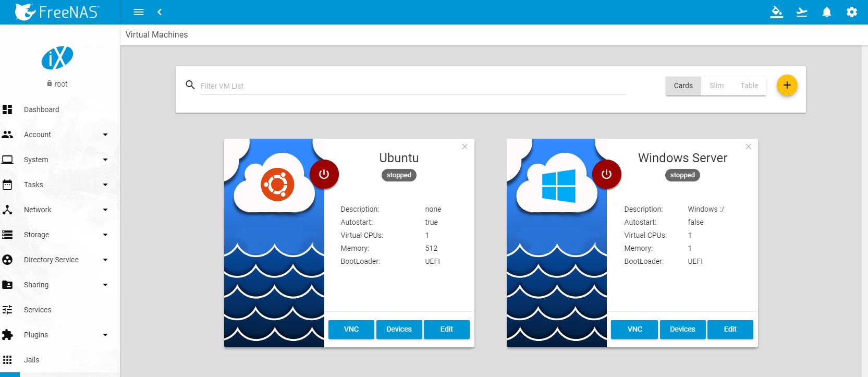This screenshot has width=868, height=377.
Task: Open Jails from sidebar
Action: (x=31, y=360)
